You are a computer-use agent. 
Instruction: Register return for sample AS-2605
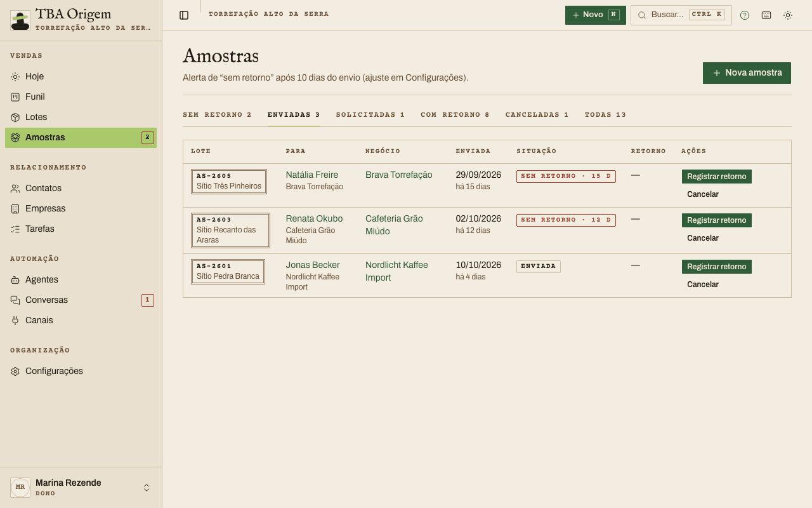point(717,177)
